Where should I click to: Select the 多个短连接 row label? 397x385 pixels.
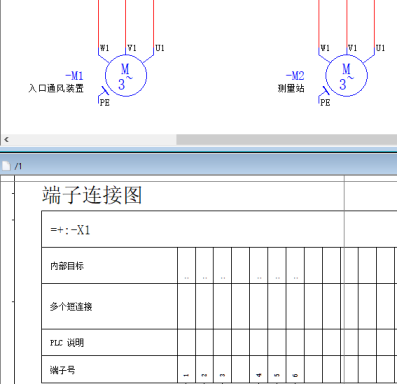(x=71, y=306)
